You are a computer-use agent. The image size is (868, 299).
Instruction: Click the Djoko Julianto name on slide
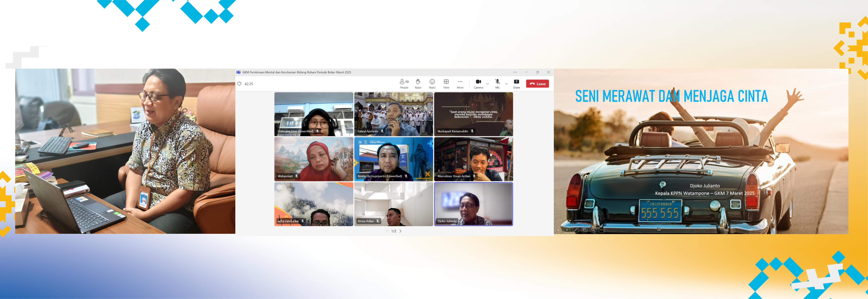point(705,186)
